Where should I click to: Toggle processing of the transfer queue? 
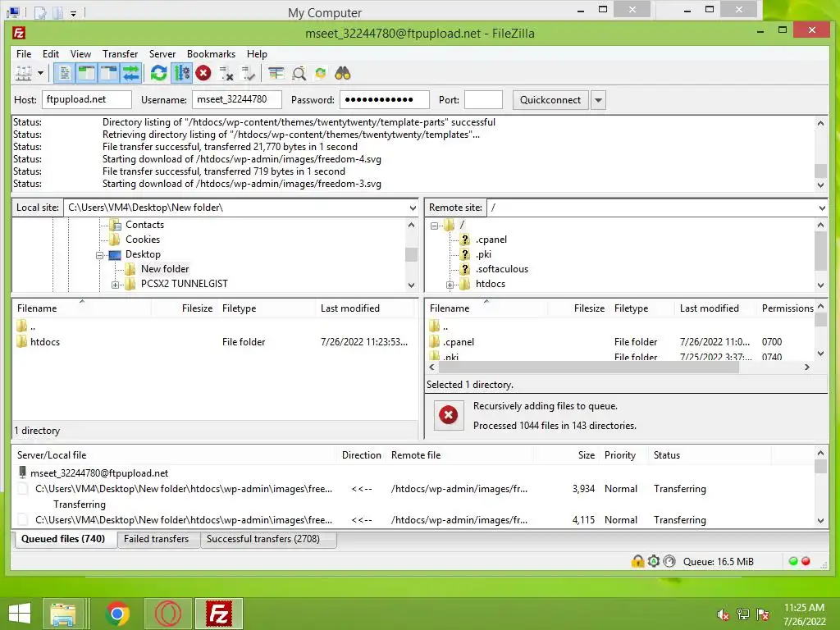(x=181, y=73)
